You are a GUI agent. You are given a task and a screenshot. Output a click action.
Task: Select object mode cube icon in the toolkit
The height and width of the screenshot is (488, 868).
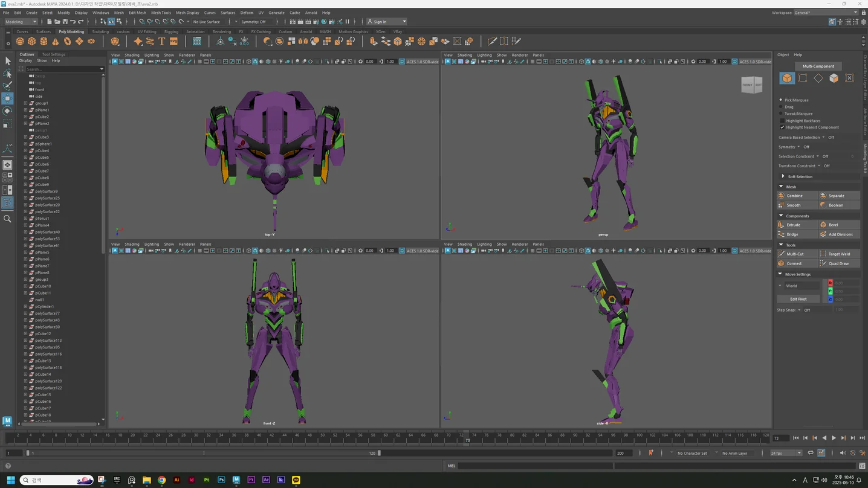pos(787,78)
